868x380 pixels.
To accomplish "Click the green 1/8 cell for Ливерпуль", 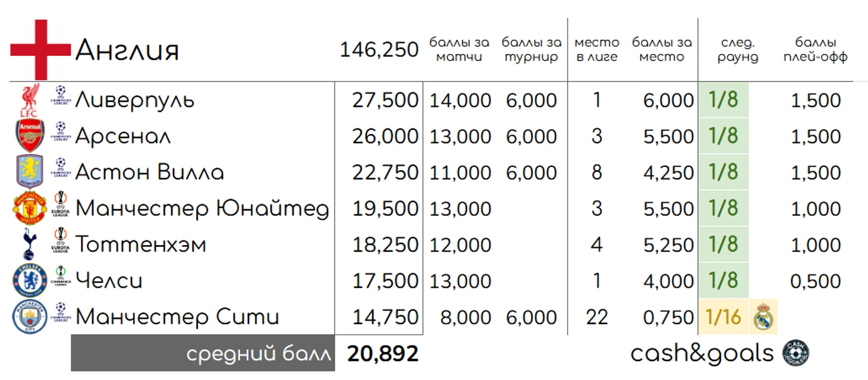I will [x=724, y=100].
